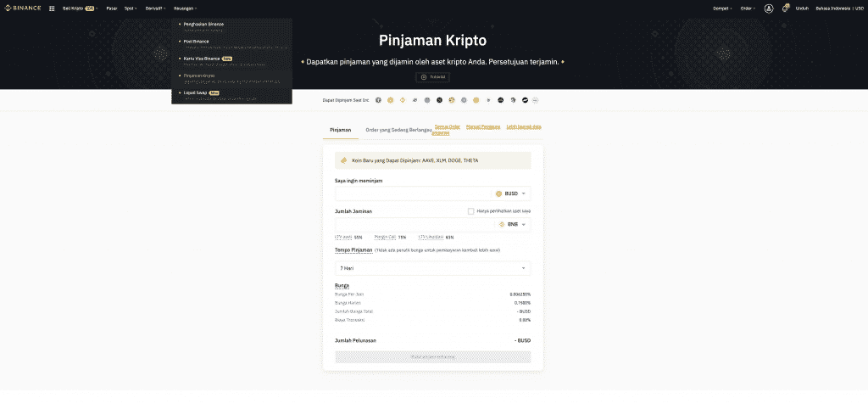
Task: Open the 7 Hari loan term dropdown
Action: click(x=432, y=268)
